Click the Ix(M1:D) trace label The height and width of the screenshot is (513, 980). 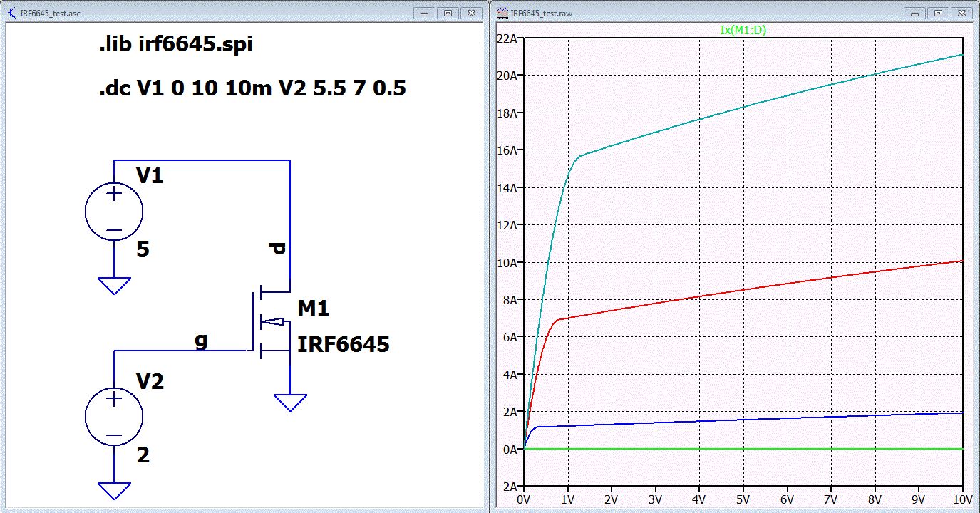743,29
